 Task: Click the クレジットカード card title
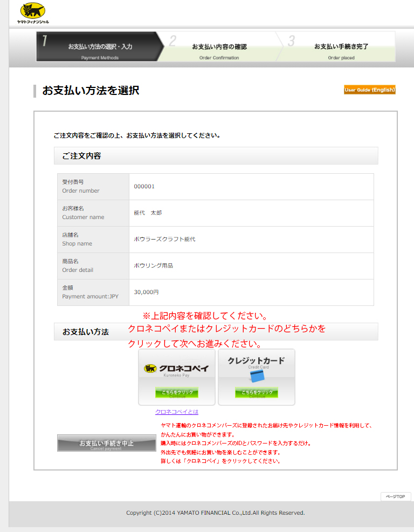(257, 360)
